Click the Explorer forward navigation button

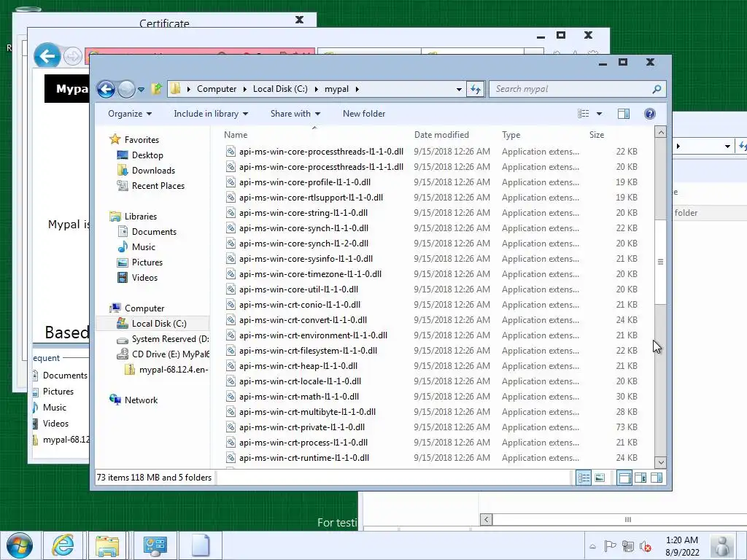pos(126,89)
